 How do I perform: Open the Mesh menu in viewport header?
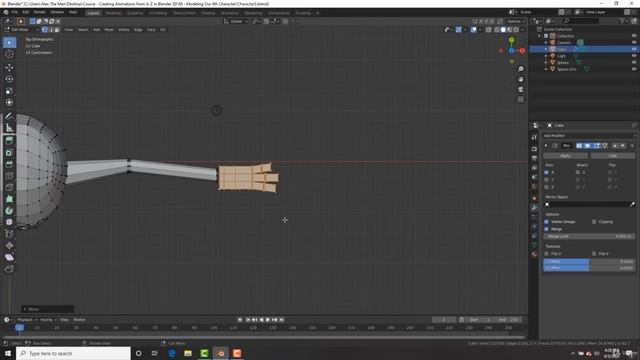(109, 30)
